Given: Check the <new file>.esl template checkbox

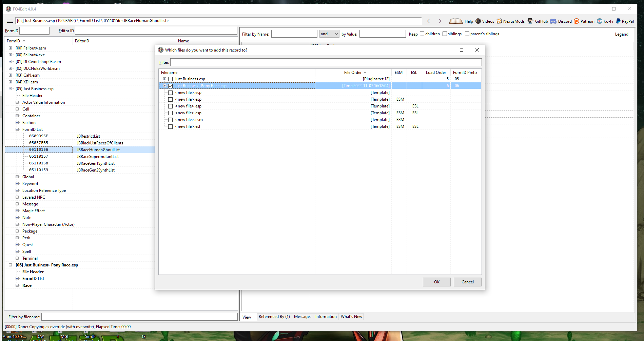Looking at the screenshot, I should click(x=171, y=126).
